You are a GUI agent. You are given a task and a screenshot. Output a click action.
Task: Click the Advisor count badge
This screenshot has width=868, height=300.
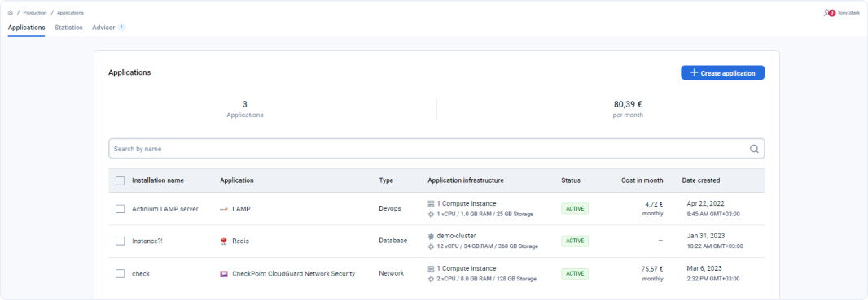tap(121, 27)
